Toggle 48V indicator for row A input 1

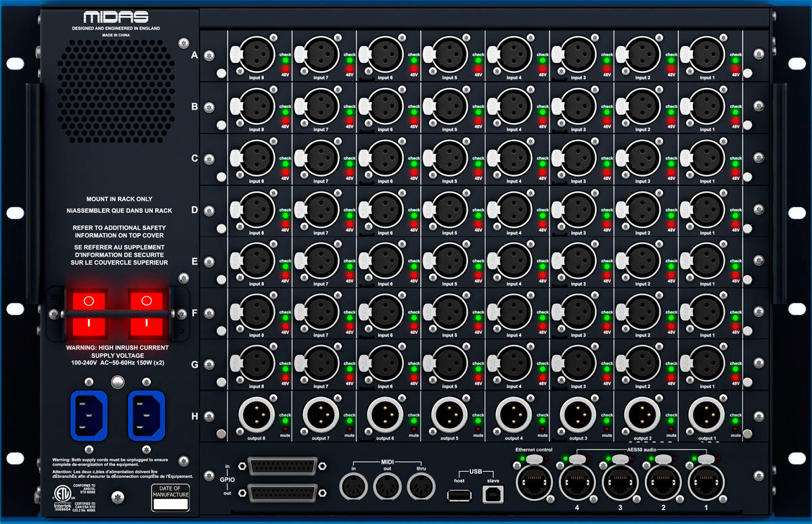(735, 70)
